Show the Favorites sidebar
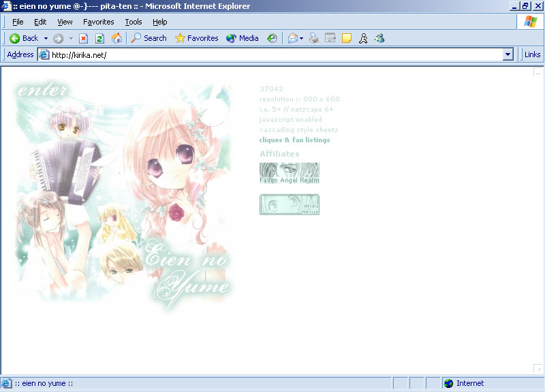Viewport: 545px width, 392px height. coord(197,38)
